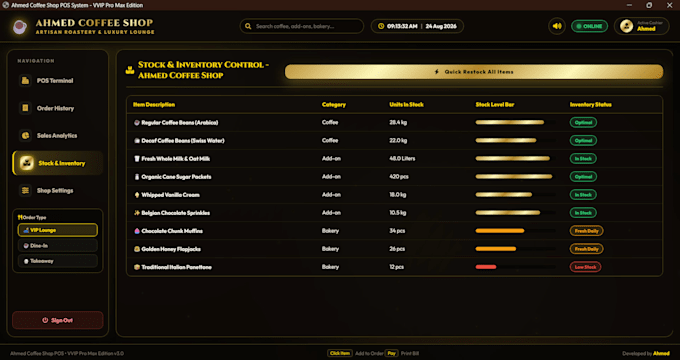Click the Belgian Chocolate Sprinkles item name

(x=176, y=213)
